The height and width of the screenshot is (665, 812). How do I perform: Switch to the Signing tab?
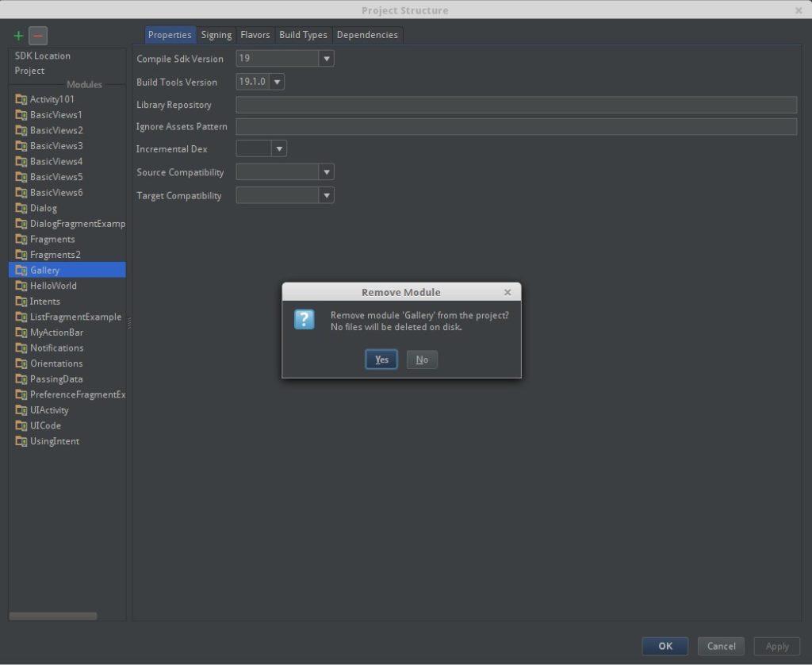[216, 35]
